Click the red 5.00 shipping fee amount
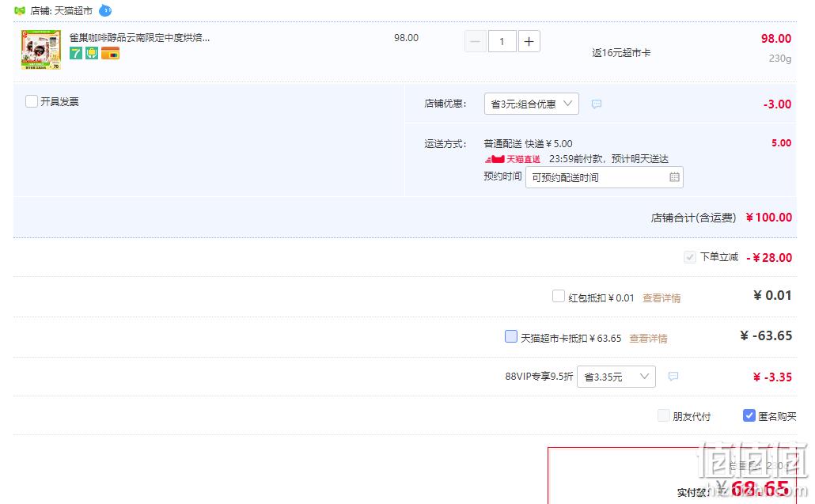Image resolution: width=815 pixels, height=504 pixels. pos(781,143)
